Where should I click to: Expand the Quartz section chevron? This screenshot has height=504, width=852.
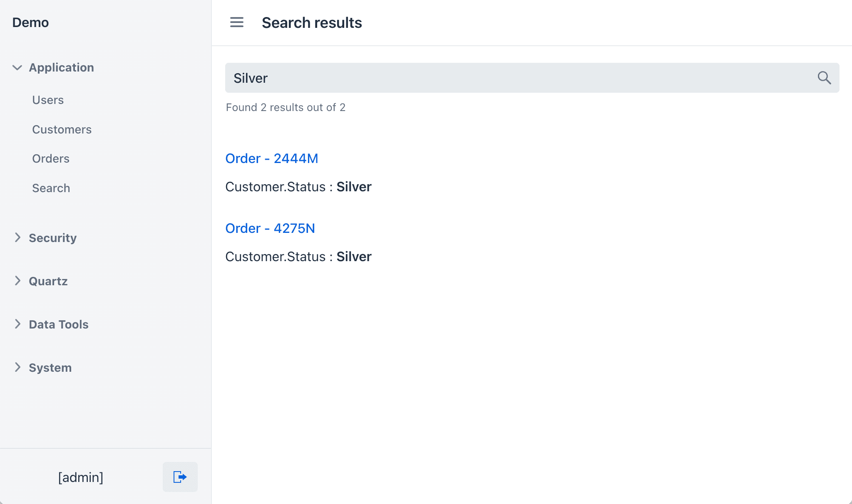point(17,281)
